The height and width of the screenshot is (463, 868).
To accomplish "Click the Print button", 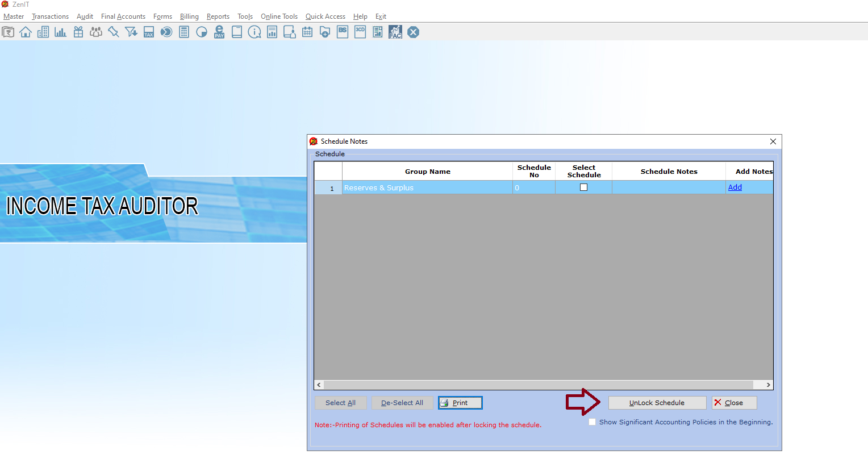I will click(460, 403).
